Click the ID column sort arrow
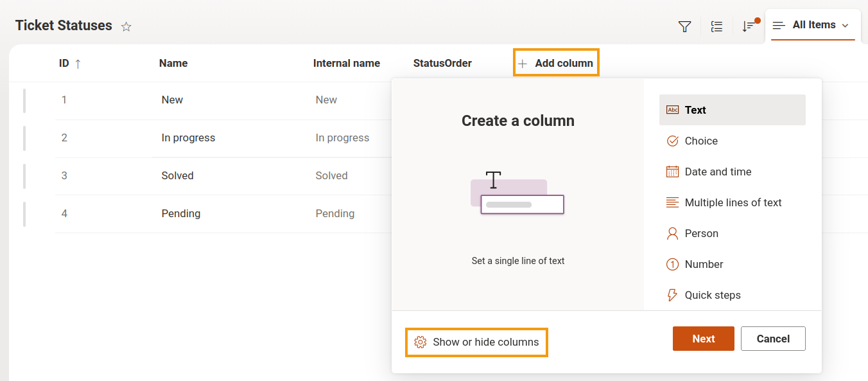 point(78,64)
